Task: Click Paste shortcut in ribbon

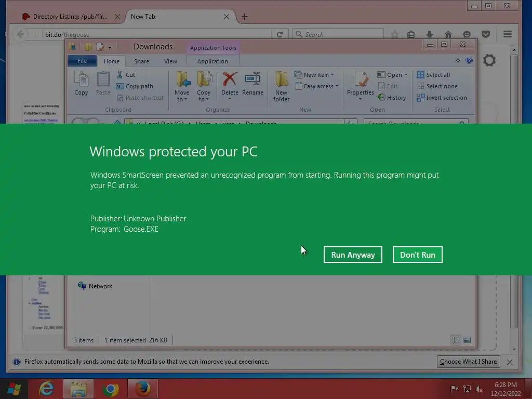Action: click(140, 98)
